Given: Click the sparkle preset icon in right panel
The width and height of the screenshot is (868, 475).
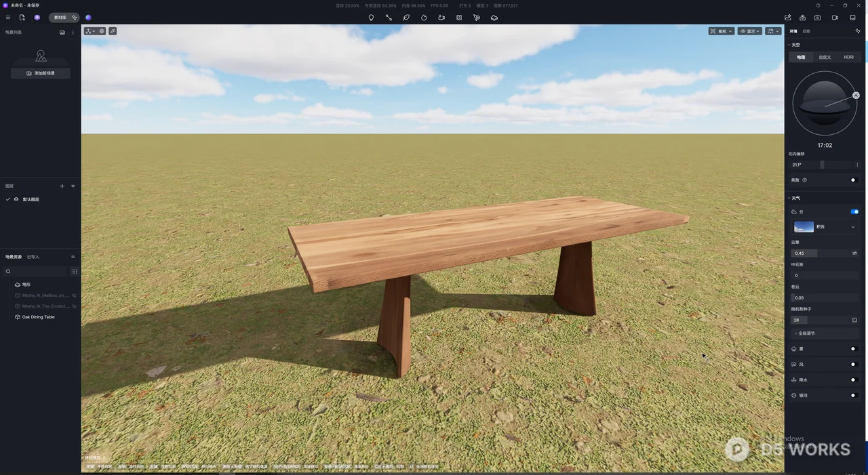Looking at the screenshot, I should point(858,31).
